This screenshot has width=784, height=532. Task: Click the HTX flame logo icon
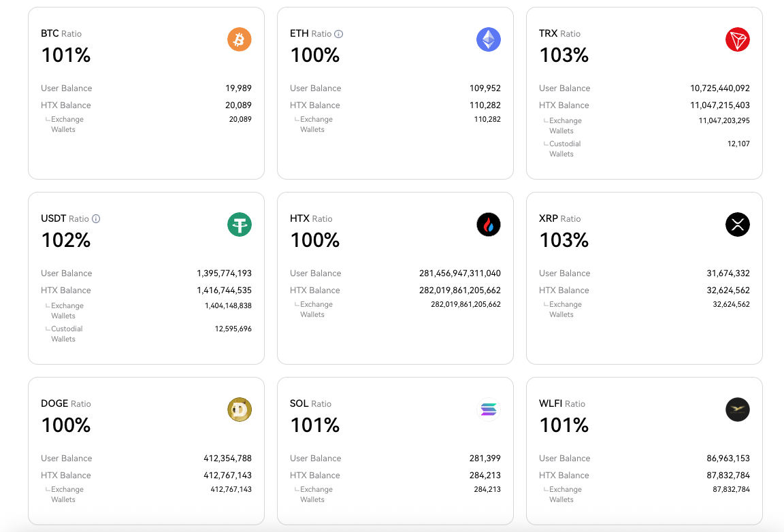(489, 225)
